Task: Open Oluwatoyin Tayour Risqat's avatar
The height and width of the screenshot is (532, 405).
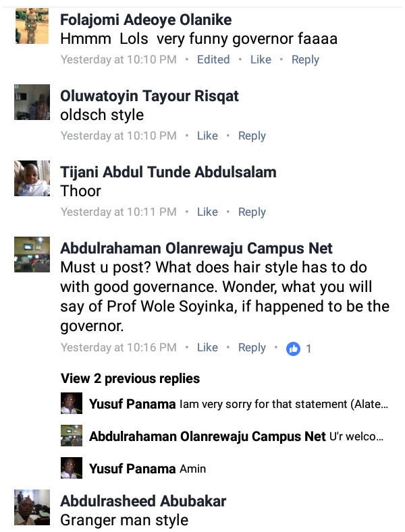Action: 32,103
